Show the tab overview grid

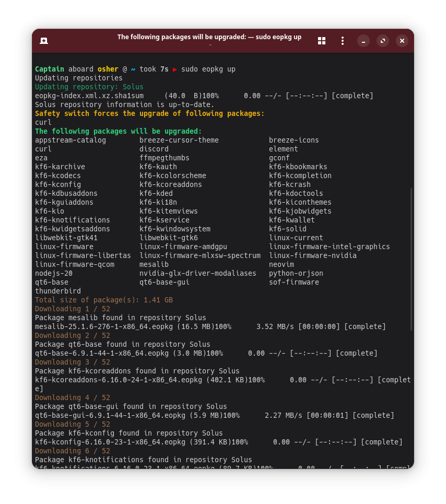(x=322, y=41)
